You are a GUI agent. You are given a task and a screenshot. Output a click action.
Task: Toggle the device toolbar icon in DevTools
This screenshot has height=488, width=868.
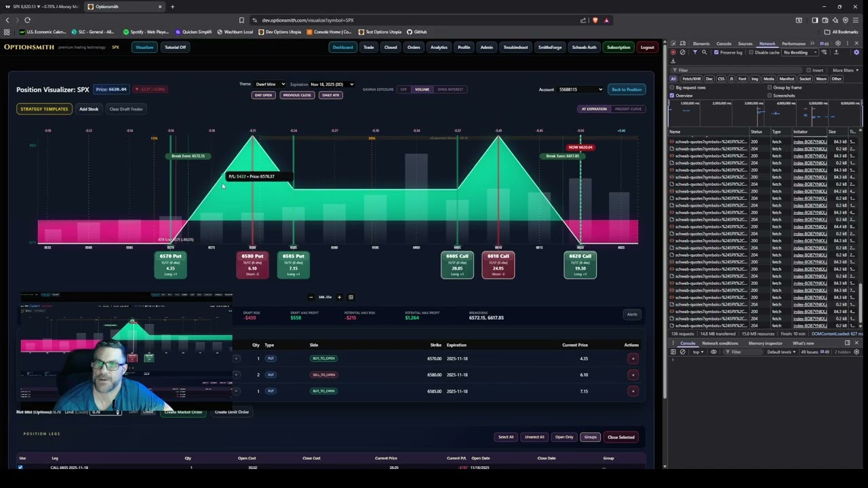683,43
